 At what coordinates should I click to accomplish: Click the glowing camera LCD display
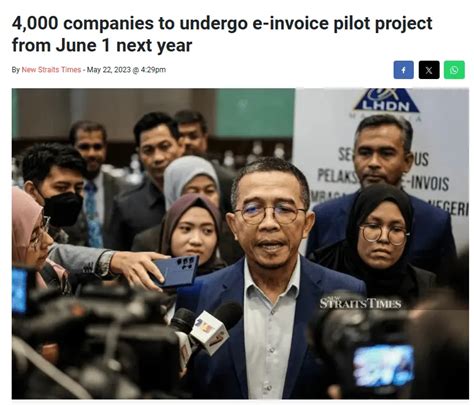point(383,365)
